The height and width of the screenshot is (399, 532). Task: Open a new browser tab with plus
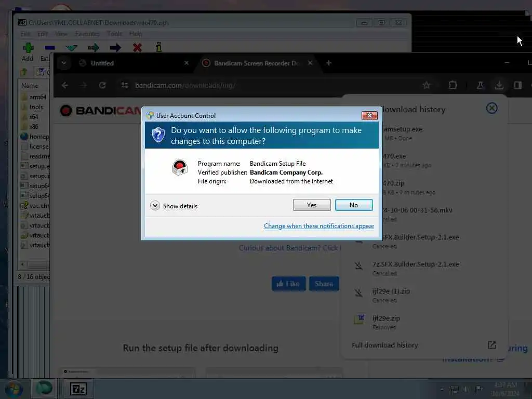pyautogui.click(x=328, y=63)
